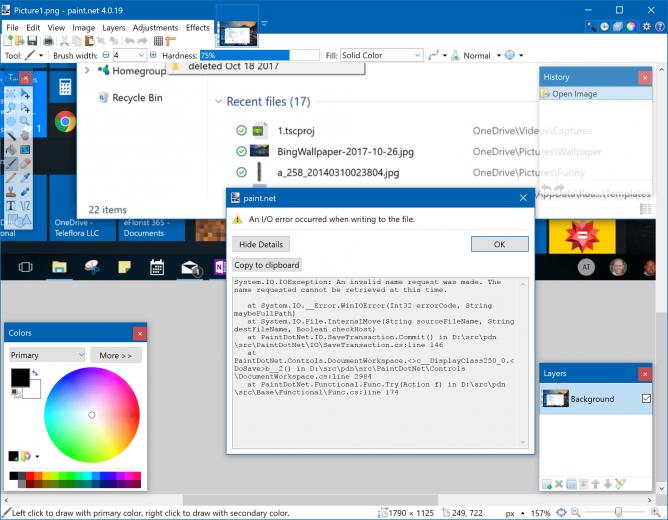This screenshot has height=520, width=668.
Task: Select the Lasso Select tool
Action: [11, 108]
